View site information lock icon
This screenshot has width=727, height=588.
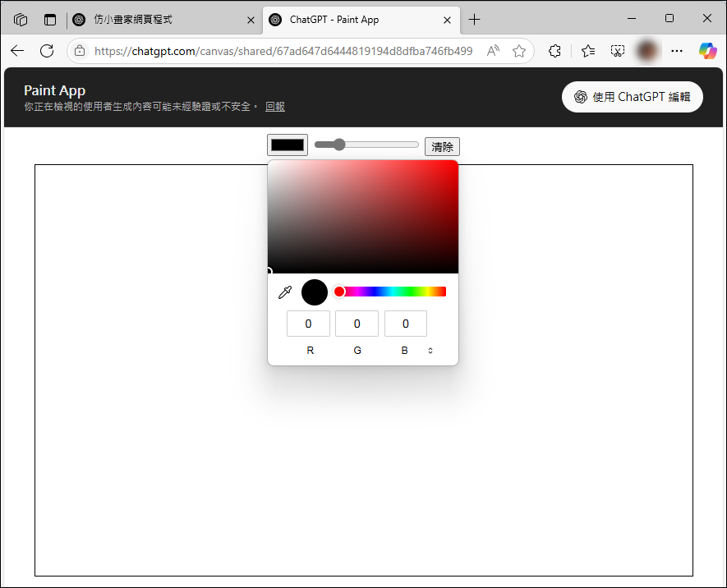pos(80,51)
